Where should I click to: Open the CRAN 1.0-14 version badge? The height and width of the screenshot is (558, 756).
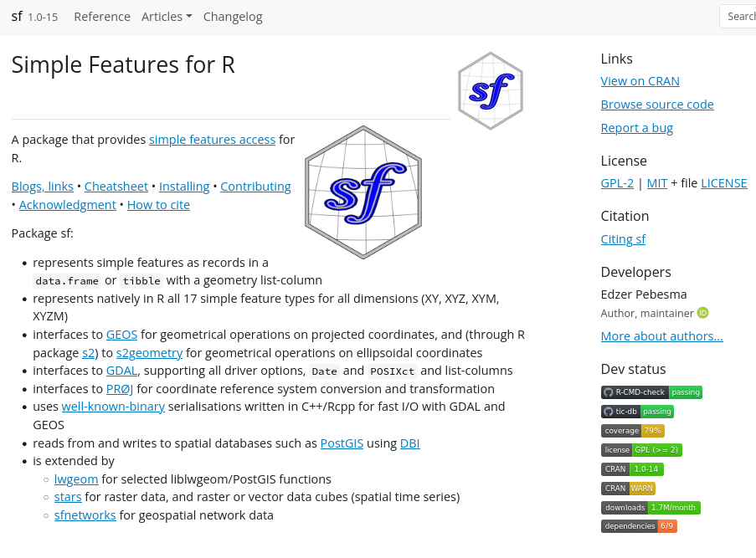click(x=632, y=469)
